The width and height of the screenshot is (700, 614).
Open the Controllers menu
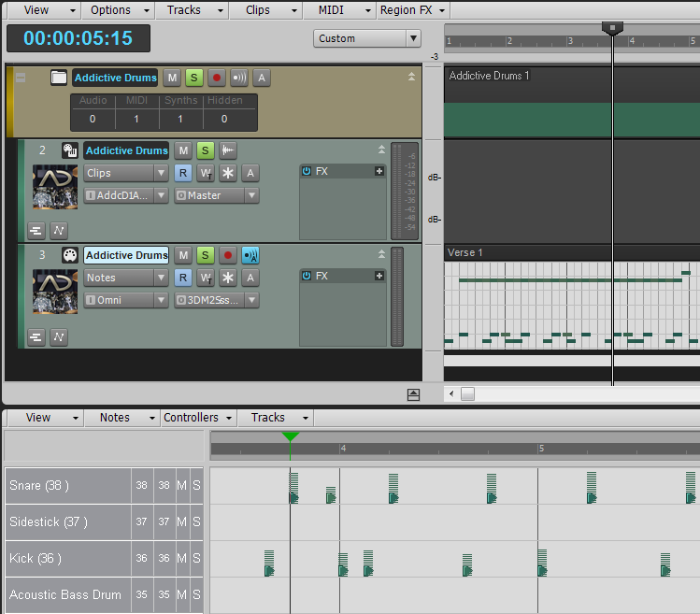198,418
